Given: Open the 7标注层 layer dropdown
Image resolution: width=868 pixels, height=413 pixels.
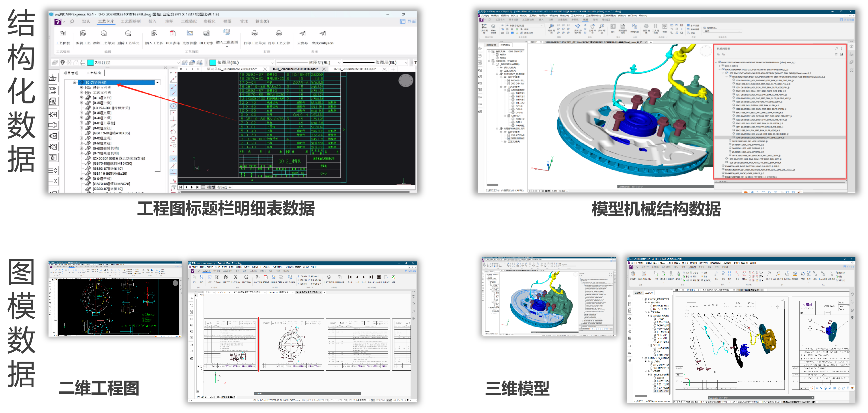Looking at the screenshot, I should coord(178,63).
